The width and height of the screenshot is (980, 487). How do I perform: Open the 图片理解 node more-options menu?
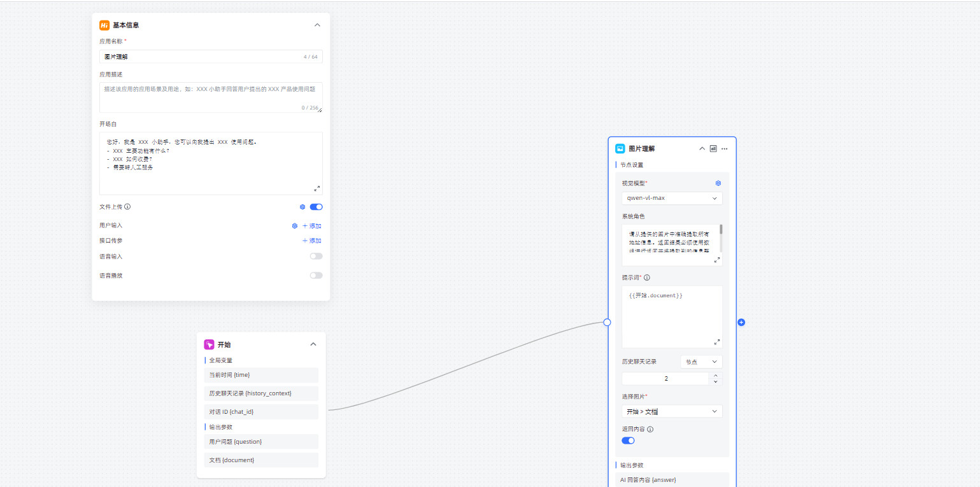tap(724, 149)
